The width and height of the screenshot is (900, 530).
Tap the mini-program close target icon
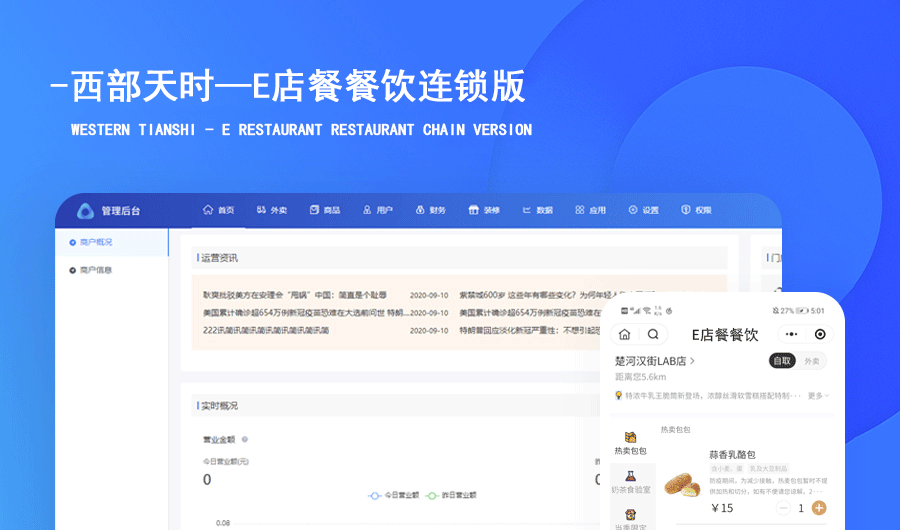click(820, 334)
